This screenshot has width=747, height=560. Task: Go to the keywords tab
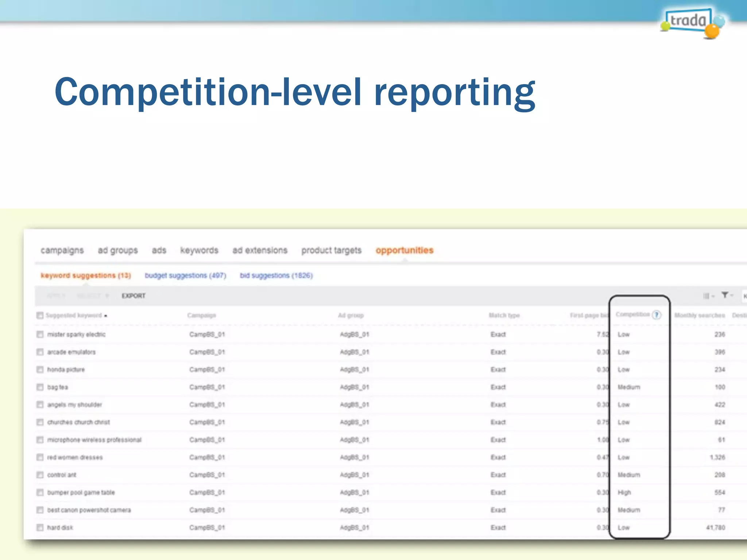(x=199, y=250)
